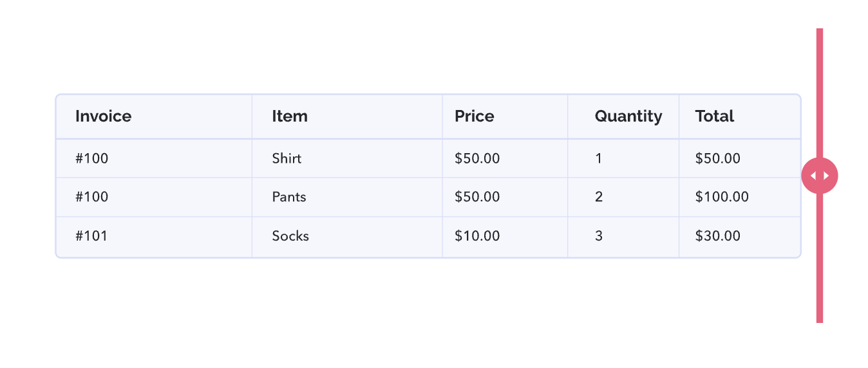This screenshot has width=868, height=368.
Task: Click the $50.00 price in Shirt row
Action: (505, 158)
